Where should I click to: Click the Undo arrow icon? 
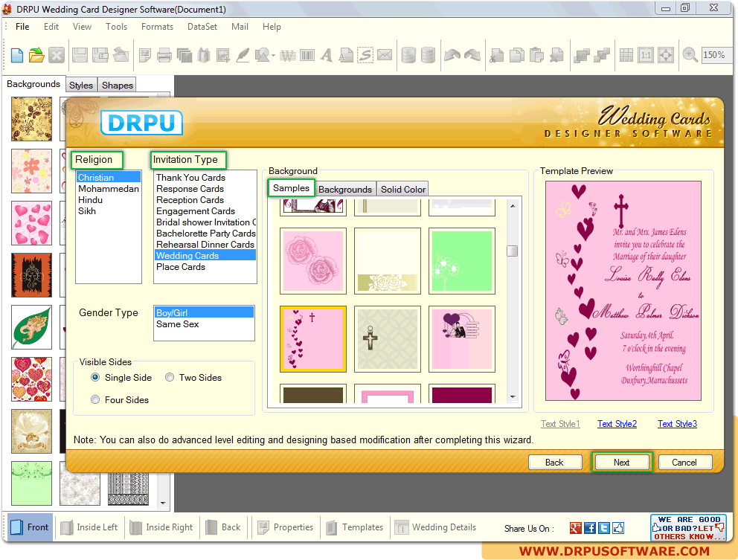point(452,56)
